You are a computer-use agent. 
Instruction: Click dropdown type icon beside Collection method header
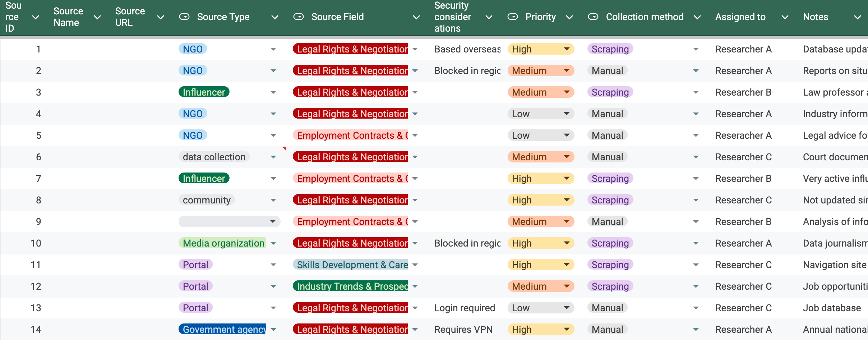[x=593, y=17]
